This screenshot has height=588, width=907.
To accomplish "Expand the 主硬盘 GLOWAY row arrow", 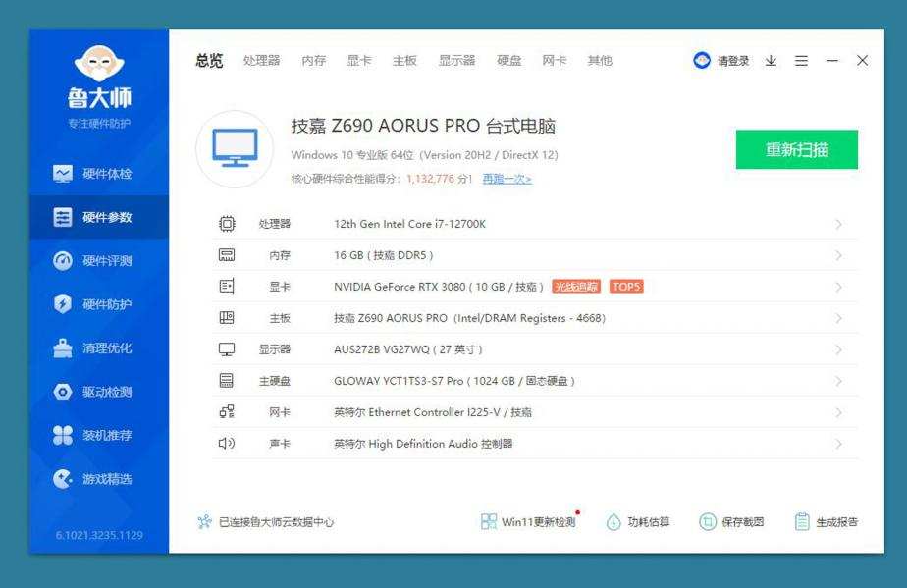I will (838, 381).
